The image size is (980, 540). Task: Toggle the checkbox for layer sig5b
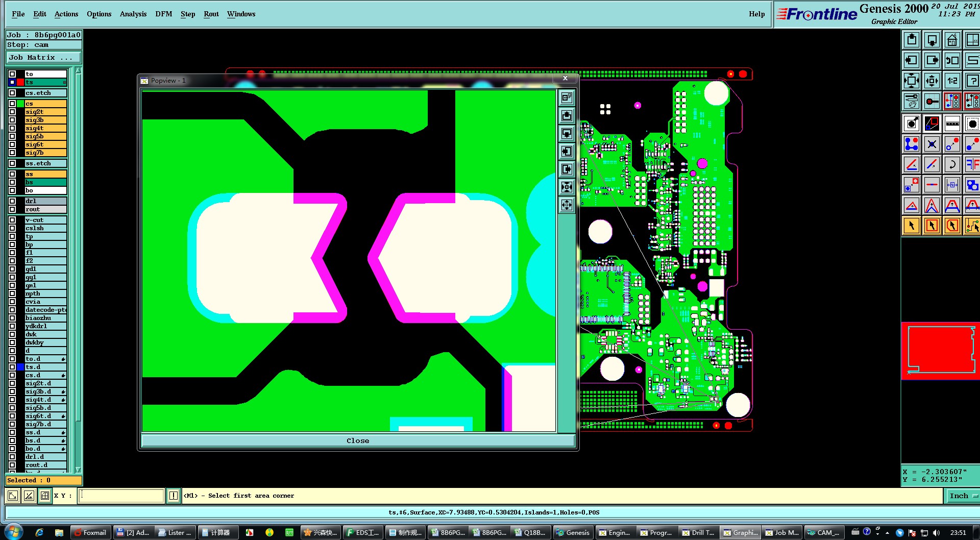(x=12, y=136)
